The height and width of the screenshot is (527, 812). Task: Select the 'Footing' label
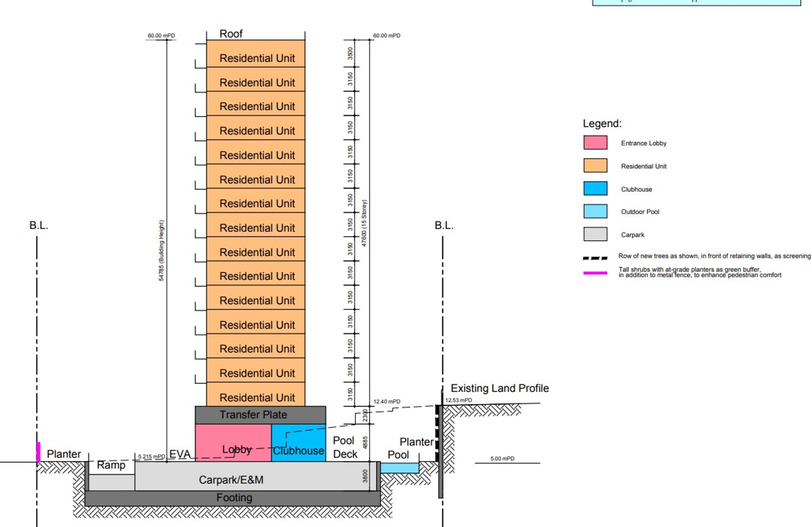(234, 497)
